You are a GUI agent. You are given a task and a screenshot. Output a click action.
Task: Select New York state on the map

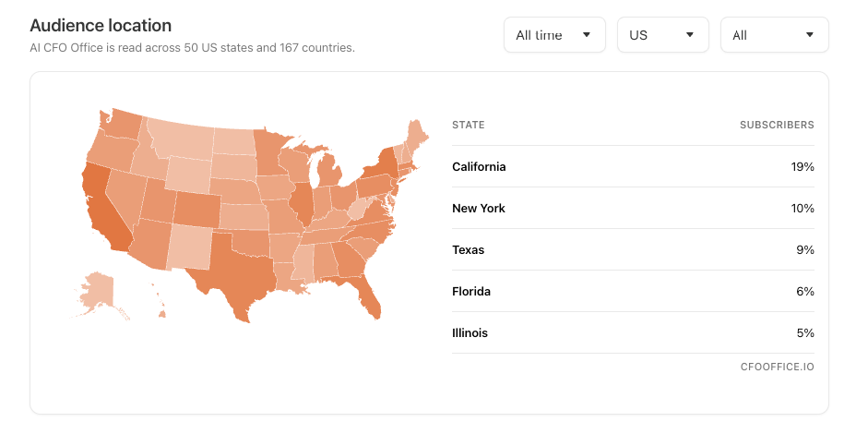[x=383, y=165]
